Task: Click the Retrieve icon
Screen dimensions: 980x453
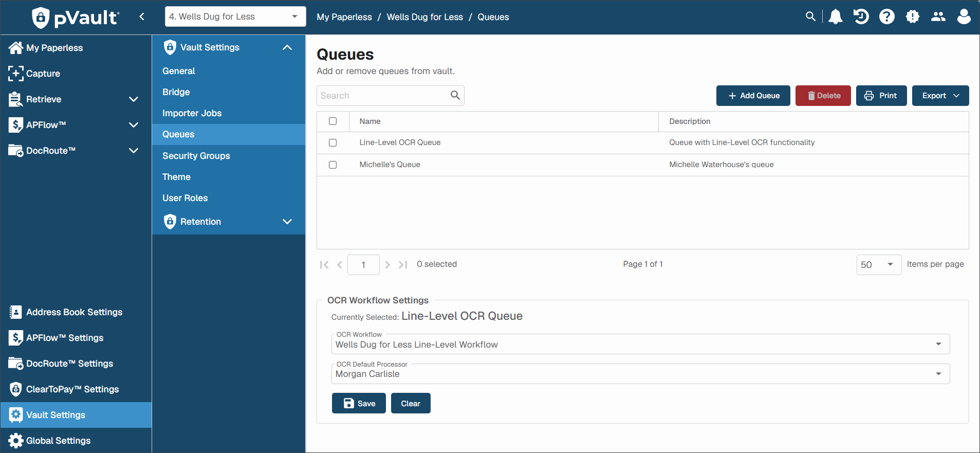Action: coord(15,99)
